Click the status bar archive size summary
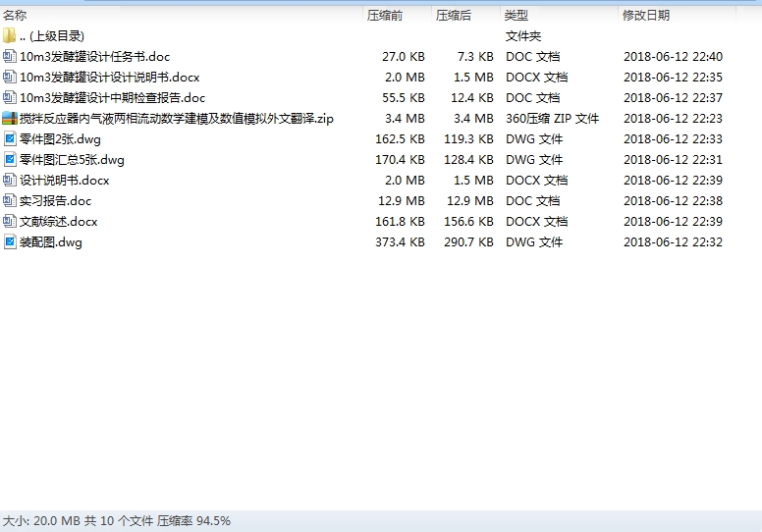Image resolution: width=762 pixels, height=532 pixels. click(x=117, y=521)
